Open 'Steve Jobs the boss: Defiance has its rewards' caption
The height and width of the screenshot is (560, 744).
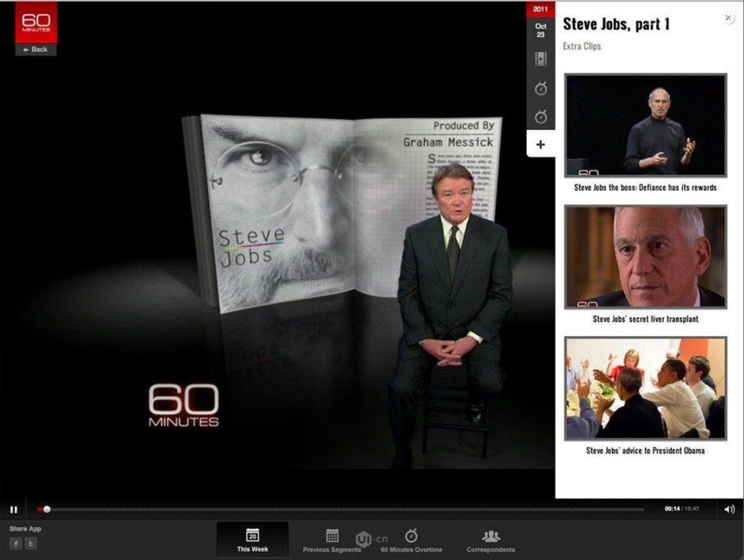645,188
